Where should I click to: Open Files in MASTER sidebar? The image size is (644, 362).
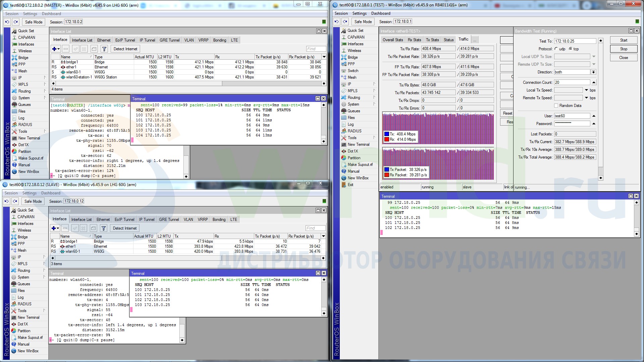pyautogui.click(x=22, y=111)
